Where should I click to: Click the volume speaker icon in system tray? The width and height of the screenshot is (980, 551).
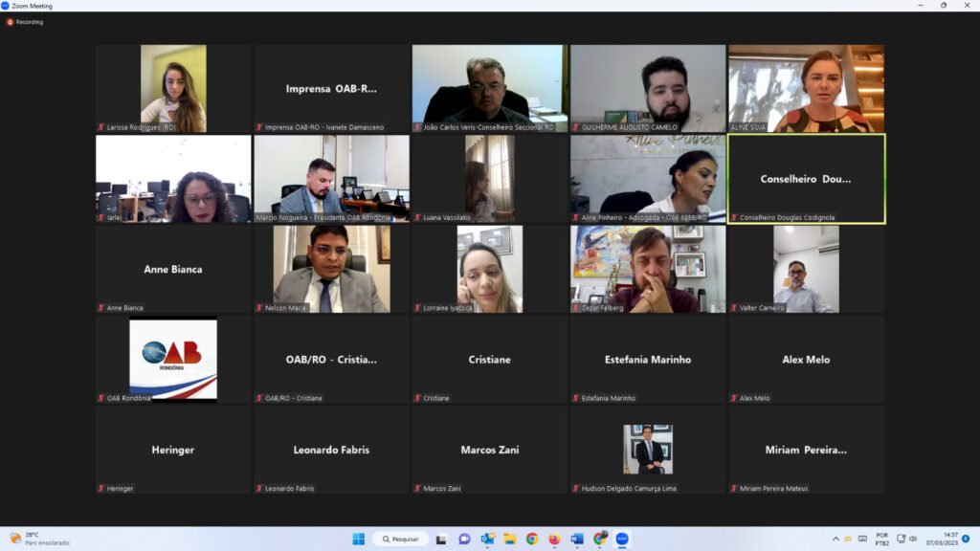913,539
